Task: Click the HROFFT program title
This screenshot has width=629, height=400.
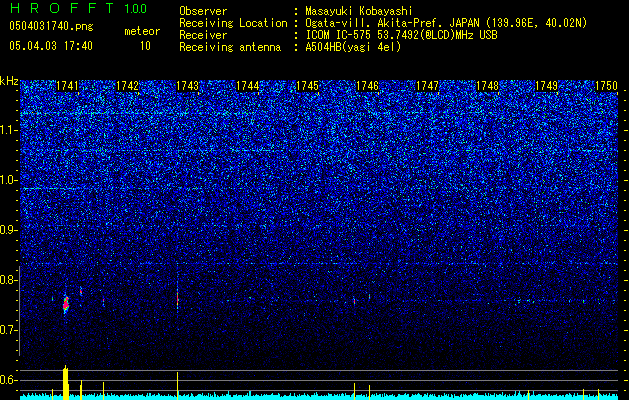Action: click(62, 8)
